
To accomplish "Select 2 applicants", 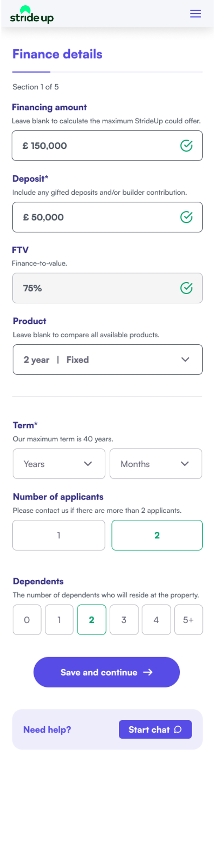I will tap(157, 535).
